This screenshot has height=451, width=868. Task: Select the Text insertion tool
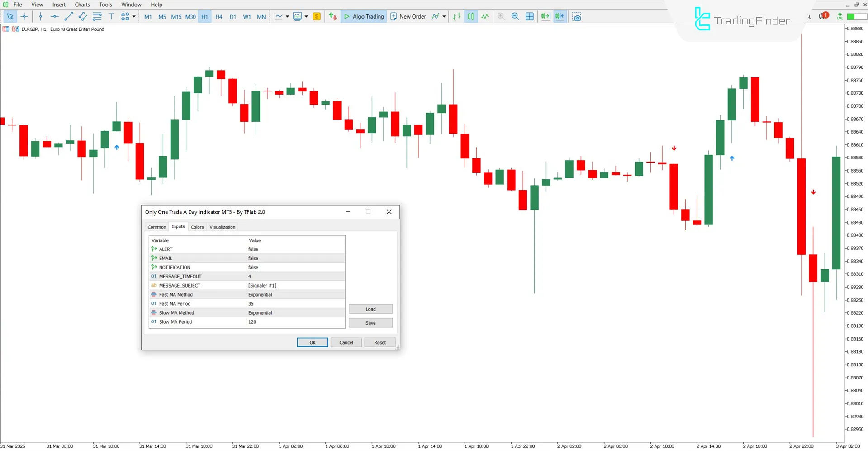[x=111, y=16]
